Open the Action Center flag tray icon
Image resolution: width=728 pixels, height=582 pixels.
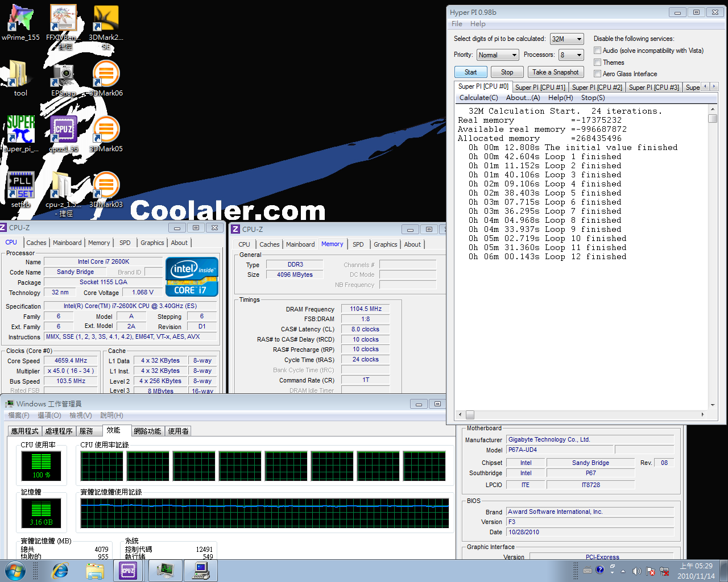click(650, 571)
